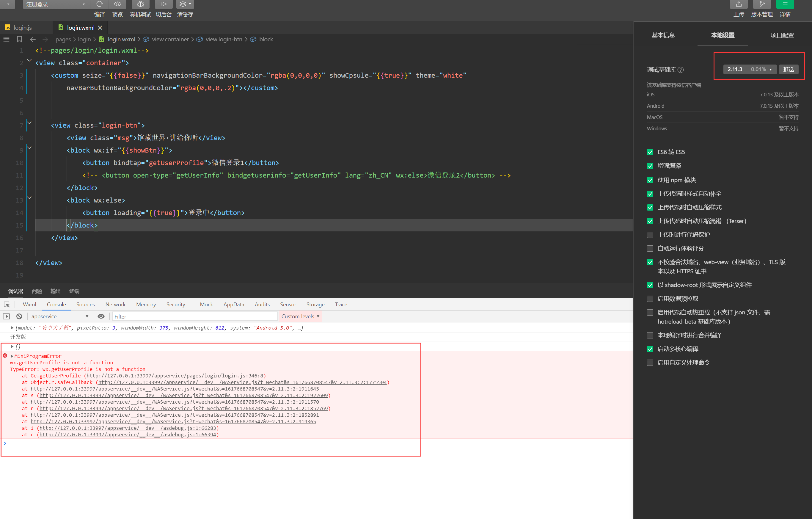Open the Custom levels dropdown
The width and height of the screenshot is (812, 519).
coord(300,316)
